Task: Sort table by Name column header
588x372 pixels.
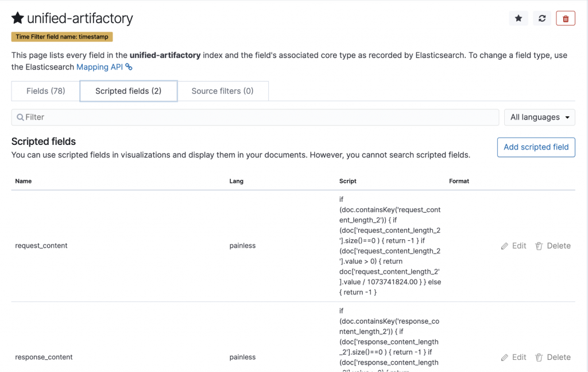Action: click(x=24, y=181)
